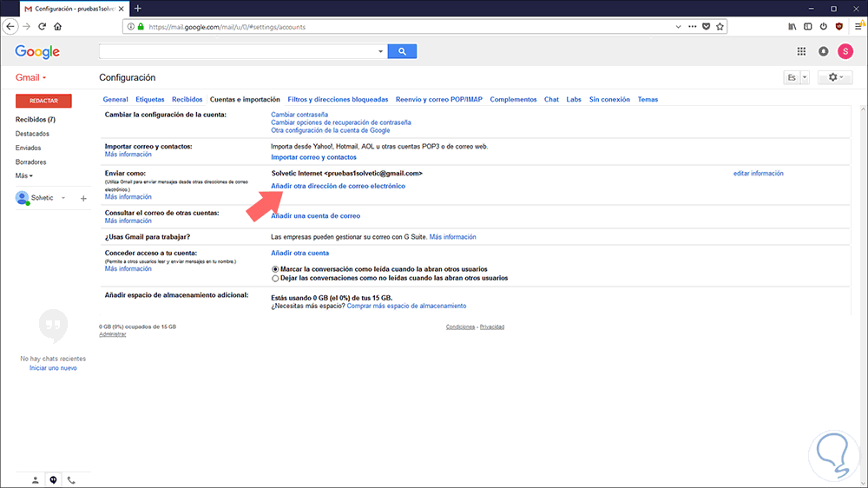Show the address bar history dropdown

(678, 27)
